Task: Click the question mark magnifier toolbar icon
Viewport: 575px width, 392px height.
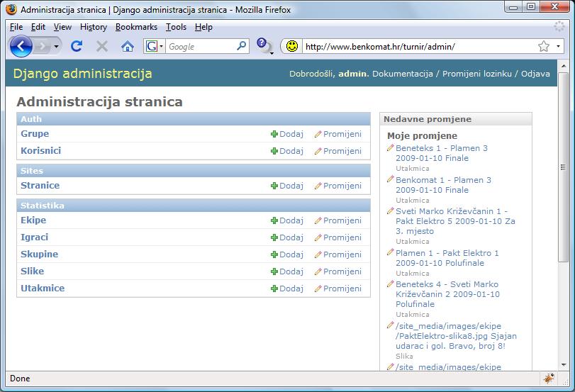Action: tap(264, 46)
